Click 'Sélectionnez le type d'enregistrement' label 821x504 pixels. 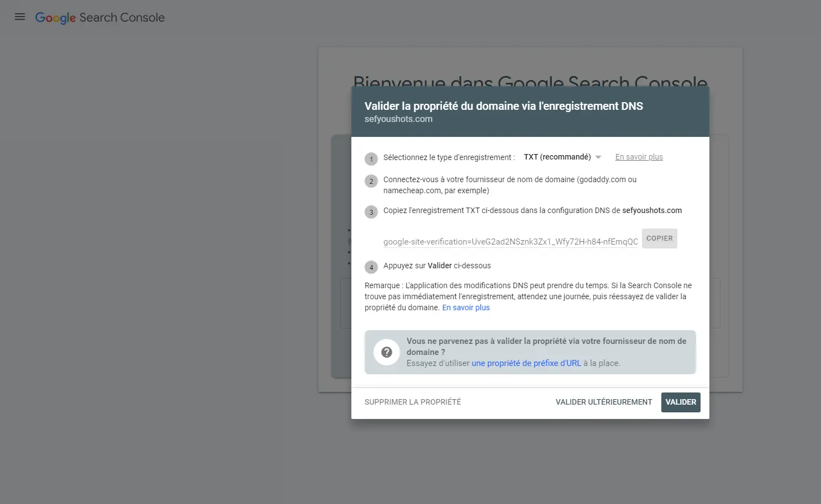pyautogui.click(x=449, y=157)
